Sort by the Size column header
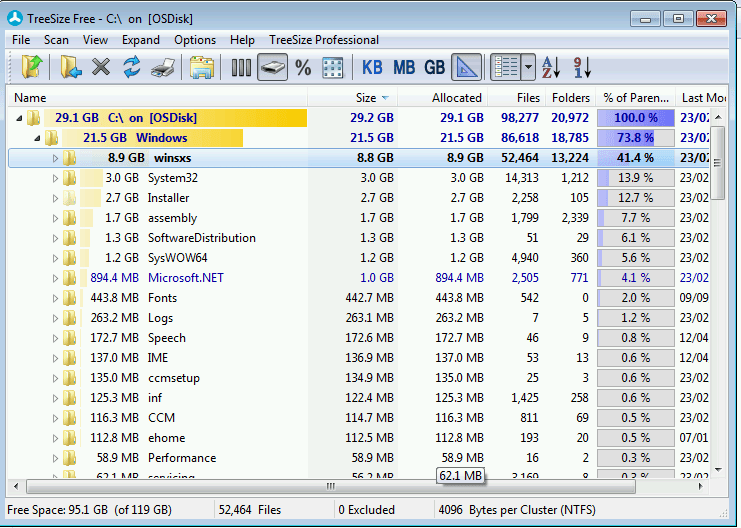Image resolution: width=741 pixels, height=528 pixels. pos(353,98)
